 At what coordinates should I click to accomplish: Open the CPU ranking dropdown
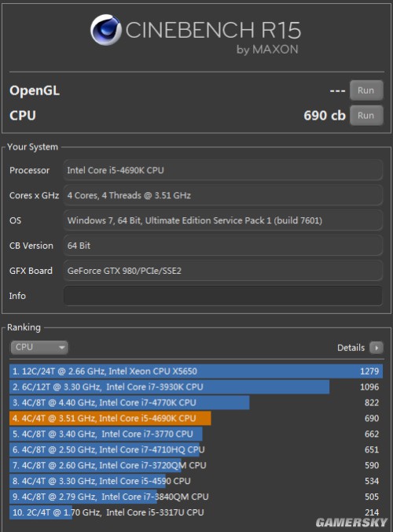(39, 347)
